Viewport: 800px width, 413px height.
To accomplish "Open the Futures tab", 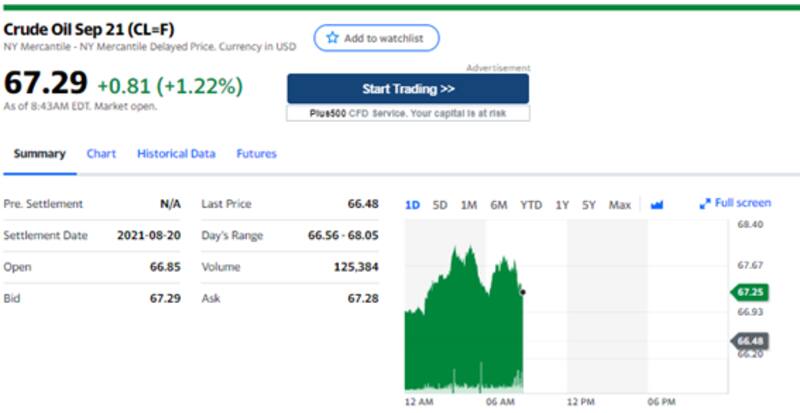I will click(256, 154).
